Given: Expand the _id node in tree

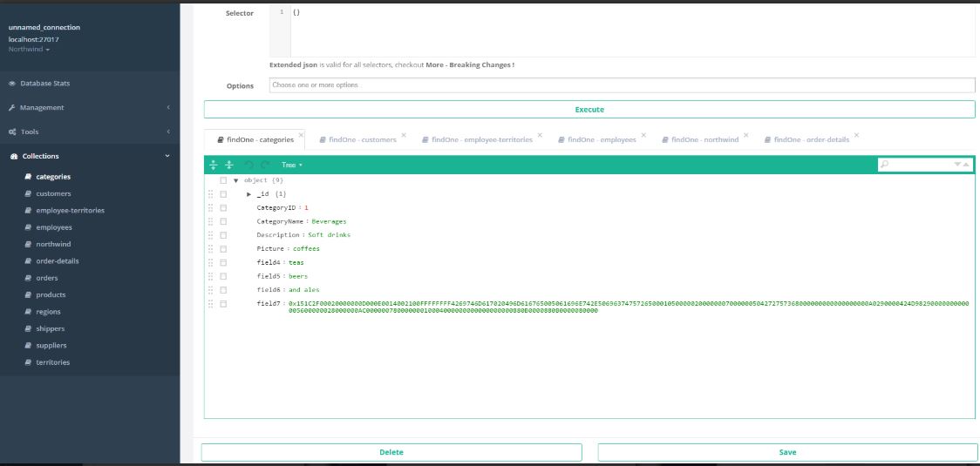Looking at the screenshot, I should (x=248, y=194).
